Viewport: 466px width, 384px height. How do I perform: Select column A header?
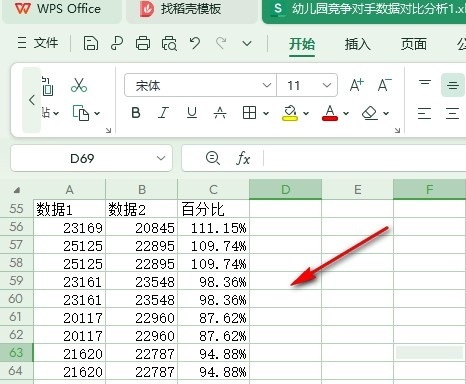tap(69, 190)
